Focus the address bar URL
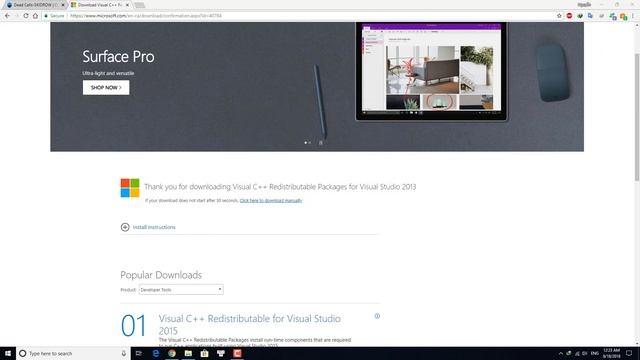 [x=146, y=16]
